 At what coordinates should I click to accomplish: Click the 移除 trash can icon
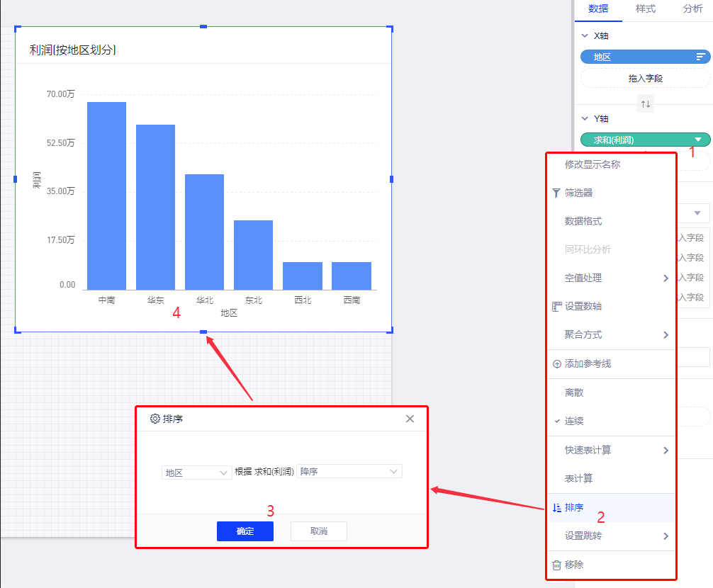tap(556, 565)
